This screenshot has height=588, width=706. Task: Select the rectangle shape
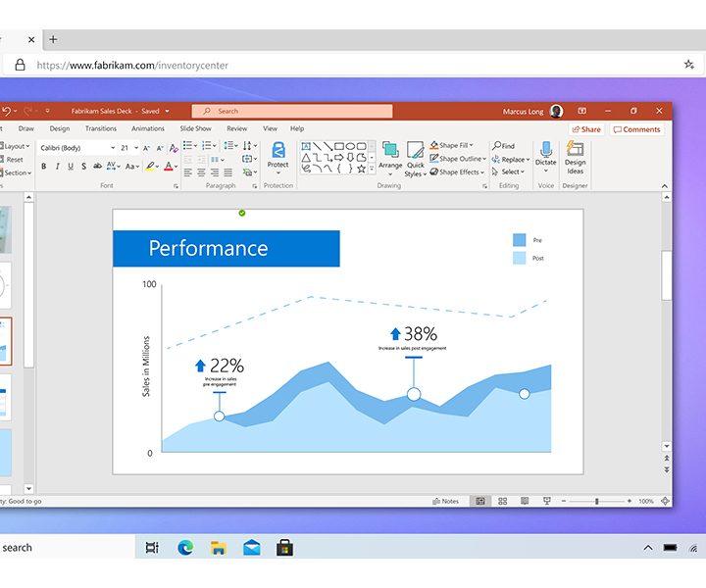tap(339, 146)
